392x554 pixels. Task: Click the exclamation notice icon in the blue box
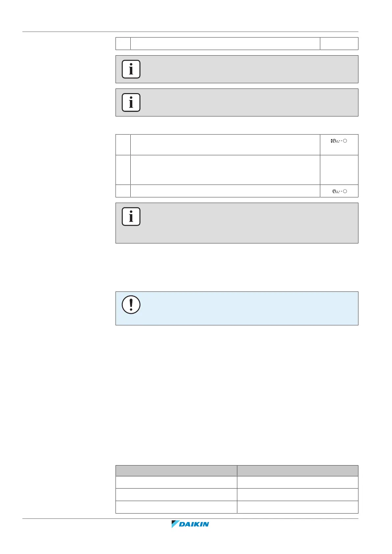click(x=131, y=304)
